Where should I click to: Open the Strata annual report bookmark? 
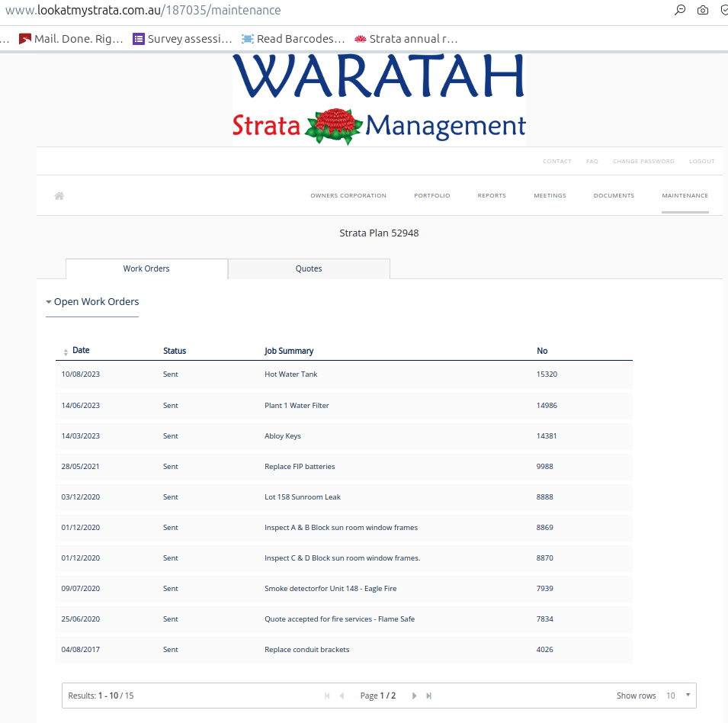(x=406, y=39)
